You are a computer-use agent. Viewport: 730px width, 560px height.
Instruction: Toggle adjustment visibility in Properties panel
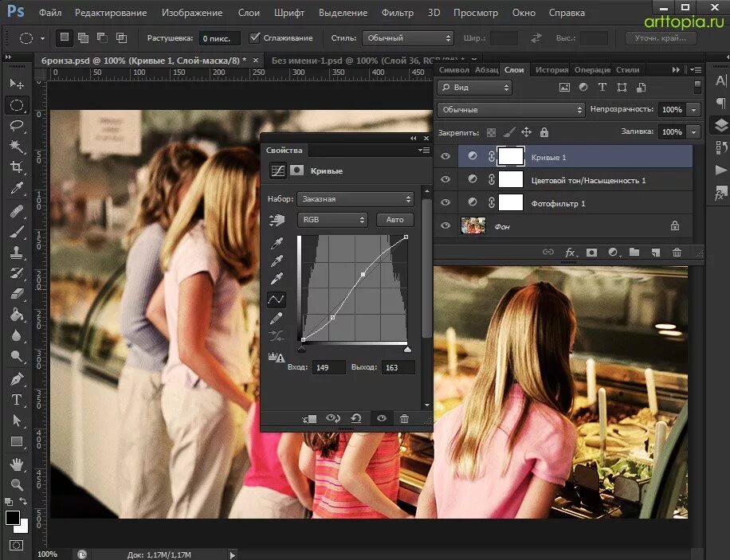[x=381, y=418]
